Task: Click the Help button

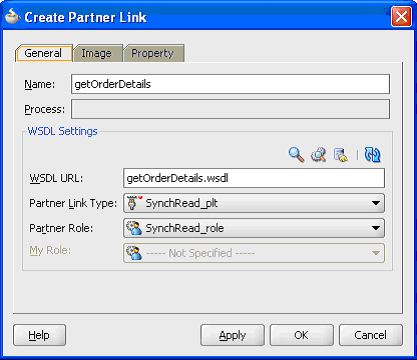Action: tap(39, 335)
